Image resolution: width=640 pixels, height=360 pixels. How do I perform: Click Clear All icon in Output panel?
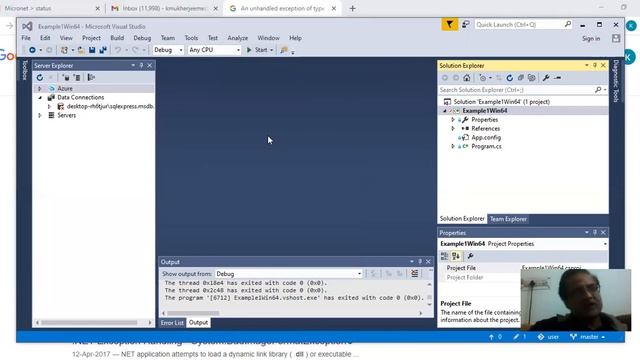[x=415, y=273]
